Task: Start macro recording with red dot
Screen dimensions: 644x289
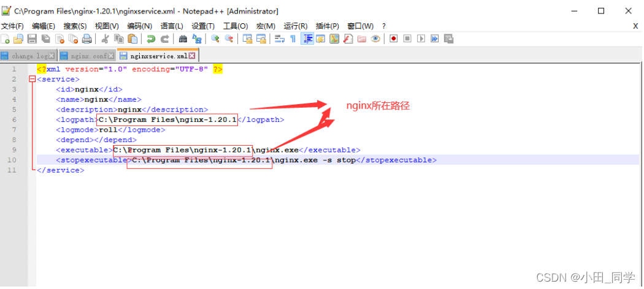Action: [394, 39]
